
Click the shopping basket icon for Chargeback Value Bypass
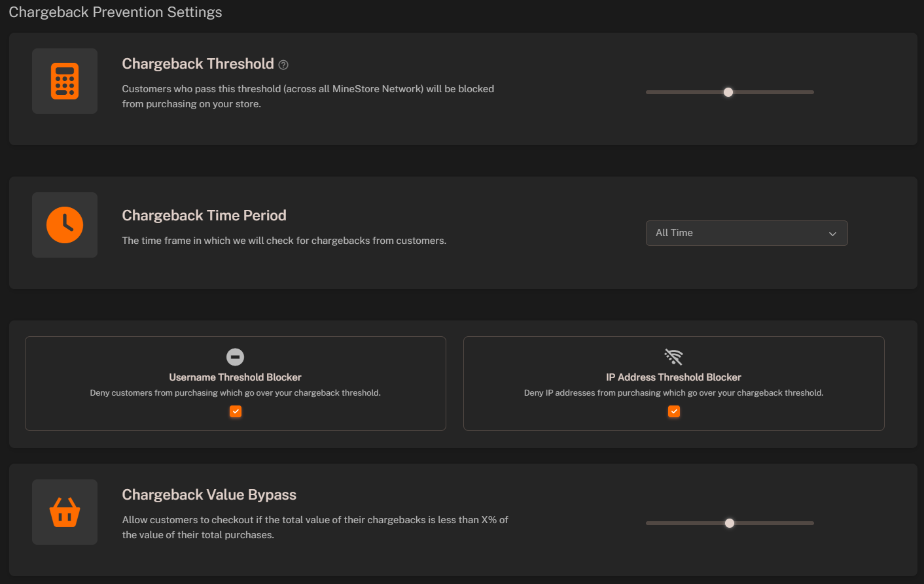click(x=64, y=512)
